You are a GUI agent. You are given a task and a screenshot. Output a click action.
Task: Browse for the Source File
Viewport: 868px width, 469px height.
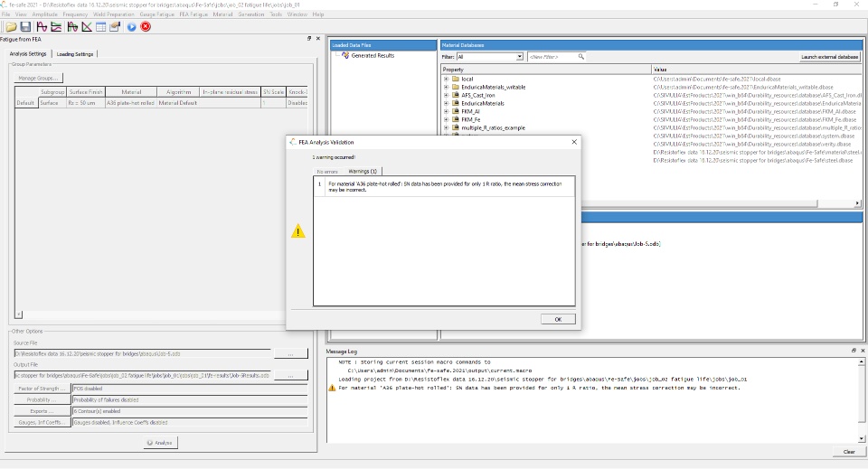point(290,354)
